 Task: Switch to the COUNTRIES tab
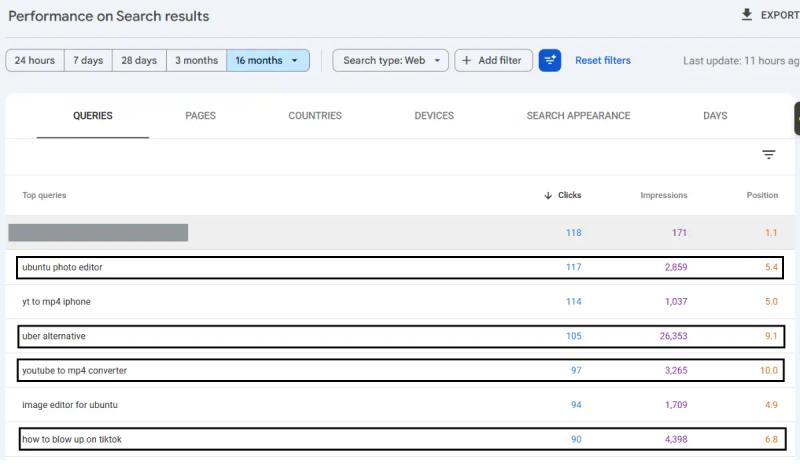[315, 116]
